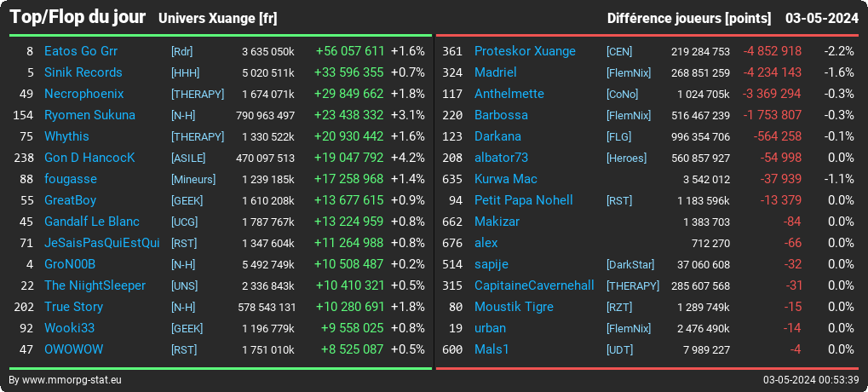
Task: Open The NiightSleeper player link
Action: click(x=95, y=285)
